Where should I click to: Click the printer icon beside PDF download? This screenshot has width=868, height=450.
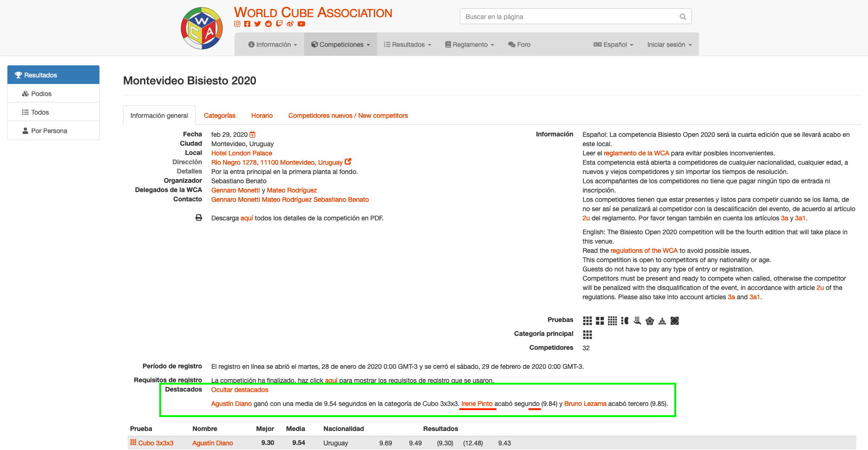199,218
